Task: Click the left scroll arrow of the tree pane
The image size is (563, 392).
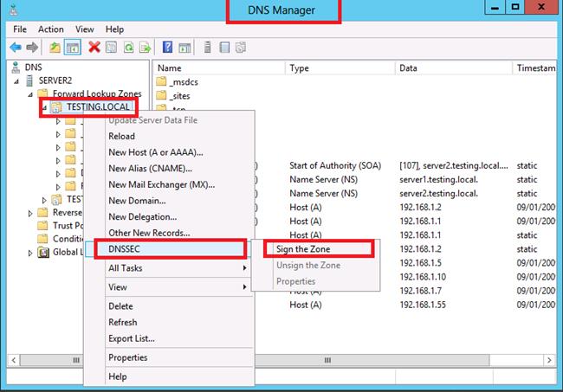Action: point(13,360)
